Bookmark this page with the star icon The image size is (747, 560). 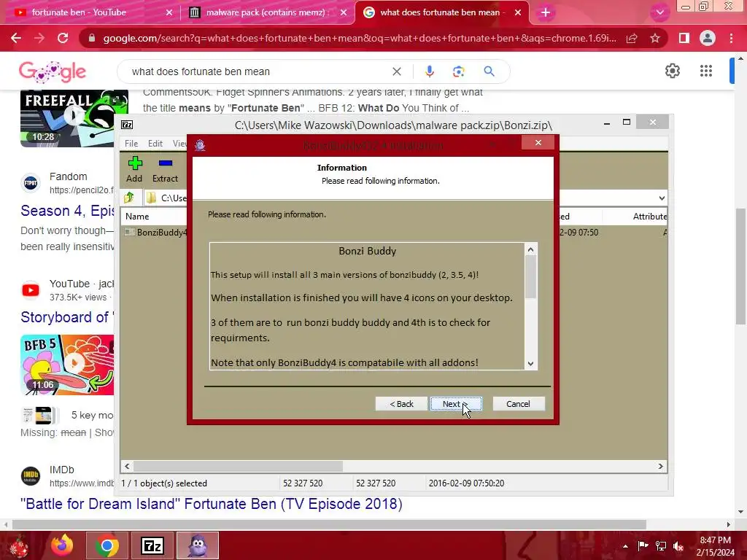point(655,38)
